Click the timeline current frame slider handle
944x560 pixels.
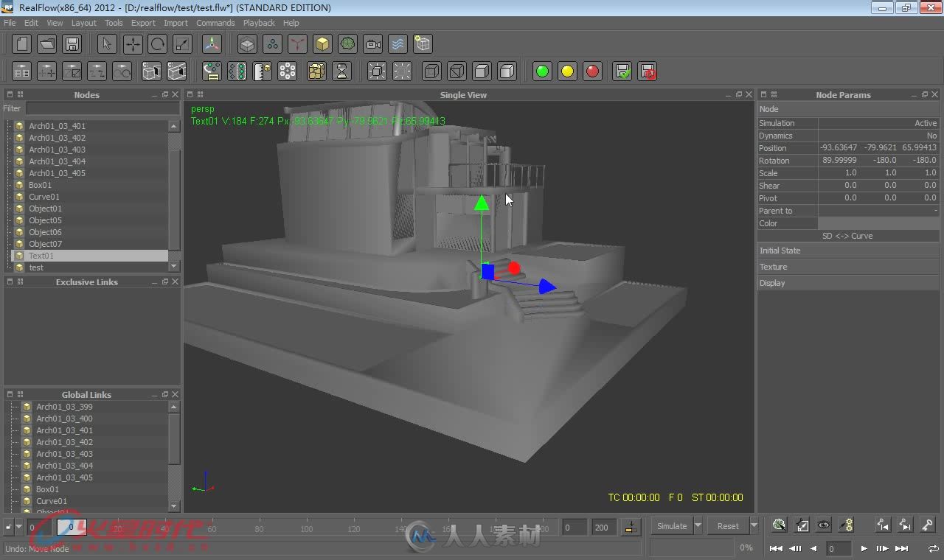(72, 527)
